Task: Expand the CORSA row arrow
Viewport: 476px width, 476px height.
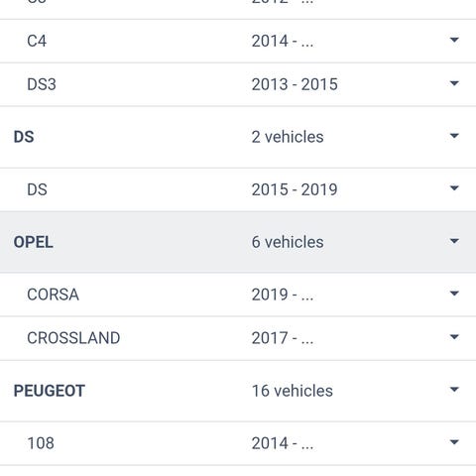Action: pyautogui.click(x=454, y=294)
